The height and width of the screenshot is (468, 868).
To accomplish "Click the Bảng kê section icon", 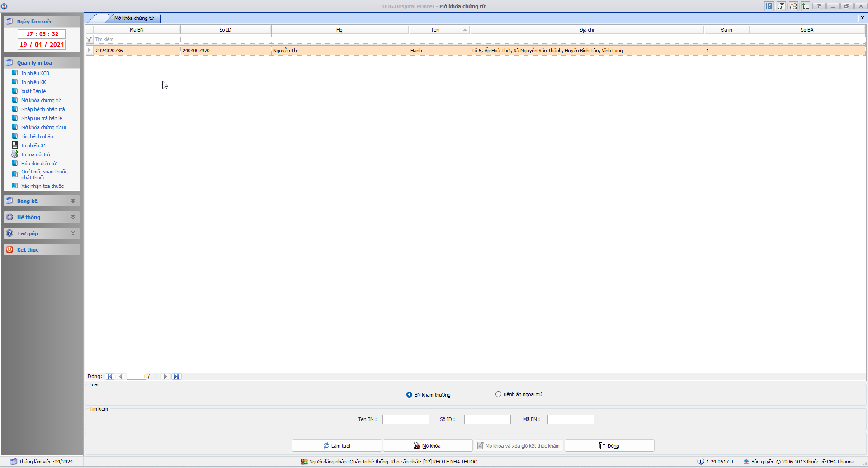I will pos(9,201).
